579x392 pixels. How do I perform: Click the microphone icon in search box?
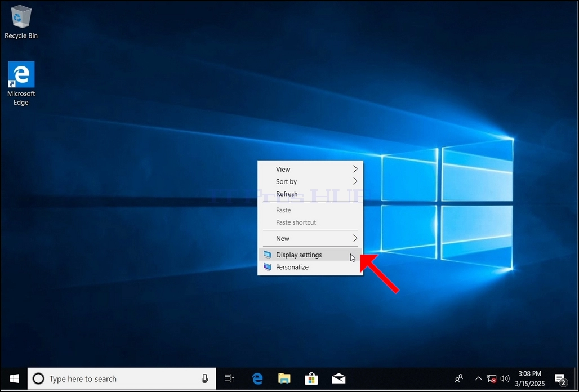(204, 378)
